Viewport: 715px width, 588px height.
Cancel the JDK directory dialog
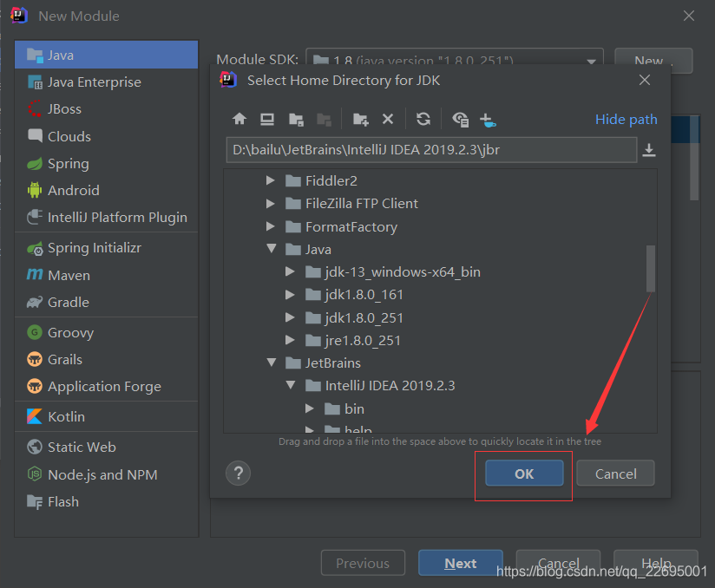click(x=615, y=474)
